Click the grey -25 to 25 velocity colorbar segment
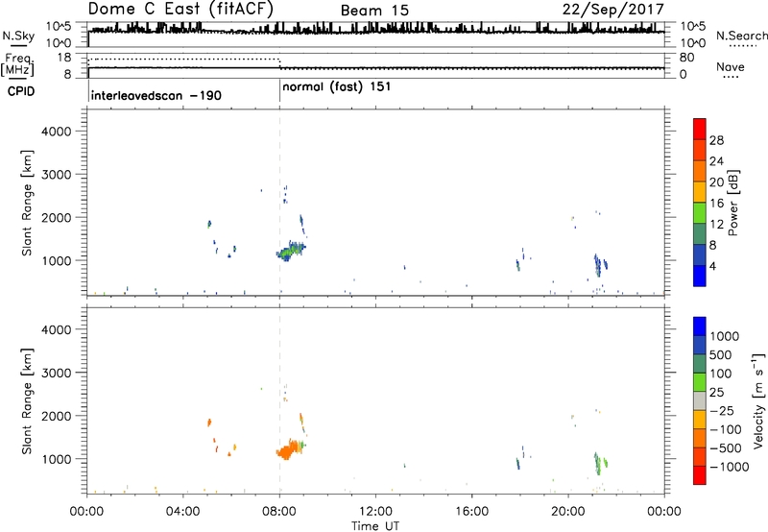The image size is (768, 532). tap(700, 400)
